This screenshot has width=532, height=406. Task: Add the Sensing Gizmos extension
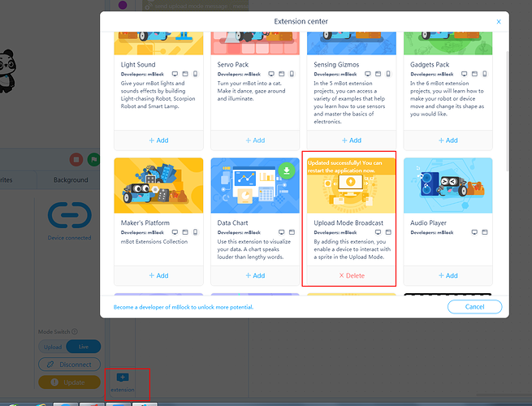click(x=352, y=140)
